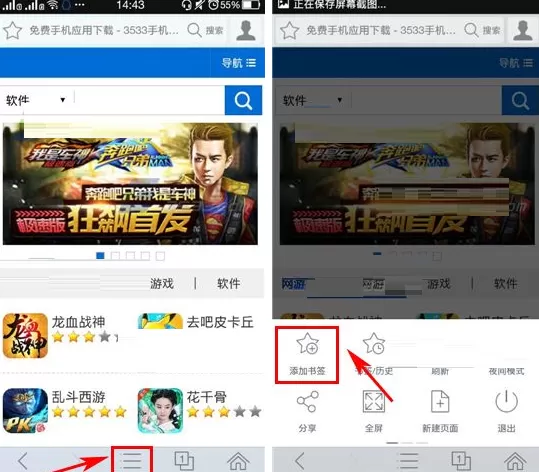Switch to 软件 tab on right phone

pyautogui.click(x=505, y=284)
